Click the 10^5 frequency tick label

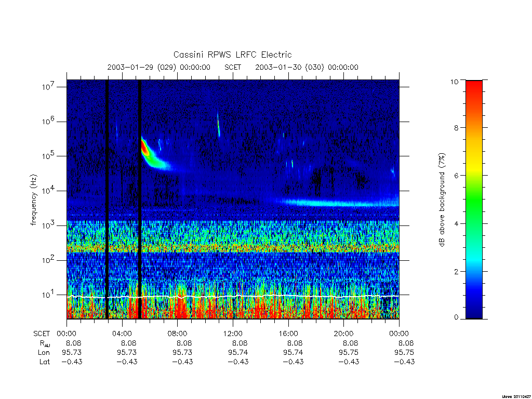[x=49, y=156]
